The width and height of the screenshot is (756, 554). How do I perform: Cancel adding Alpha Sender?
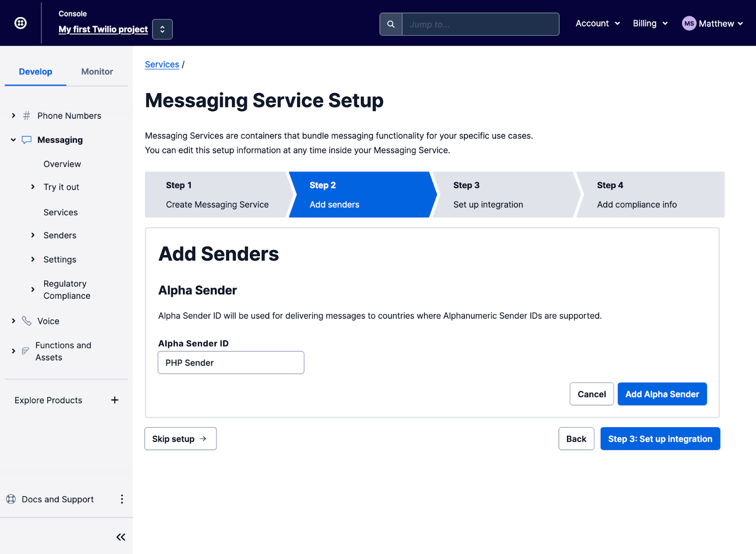tap(592, 394)
